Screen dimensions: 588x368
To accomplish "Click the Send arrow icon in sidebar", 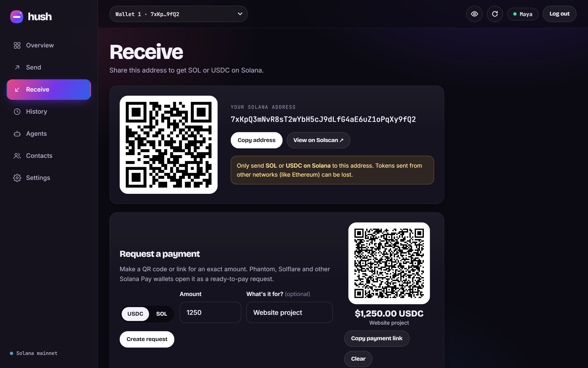I will pos(17,67).
